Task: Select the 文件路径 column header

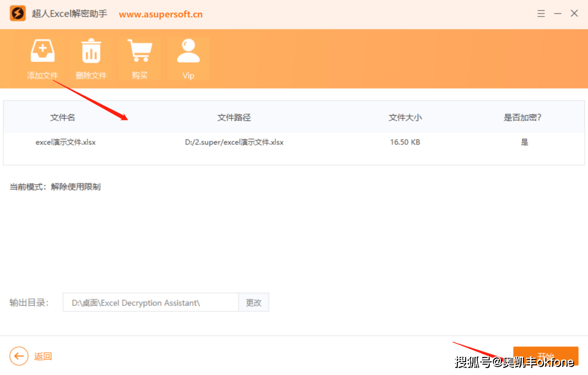Action: pyautogui.click(x=234, y=118)
